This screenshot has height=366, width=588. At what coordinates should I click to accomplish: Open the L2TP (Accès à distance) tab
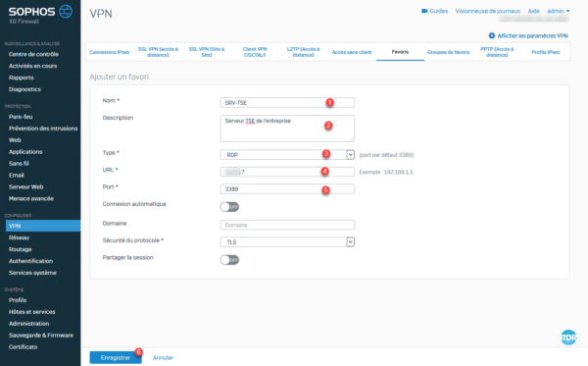[303, 52]
